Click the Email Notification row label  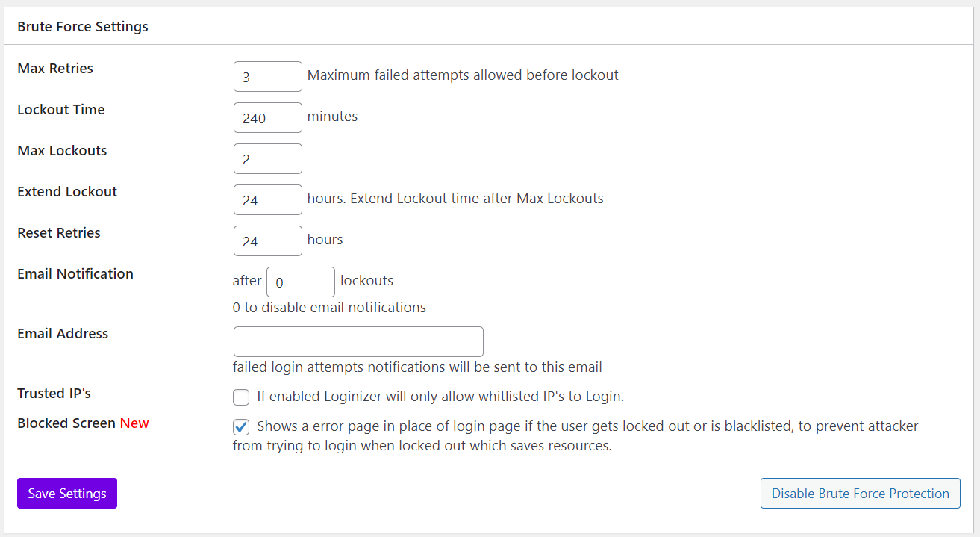click(x=75, y=274)
